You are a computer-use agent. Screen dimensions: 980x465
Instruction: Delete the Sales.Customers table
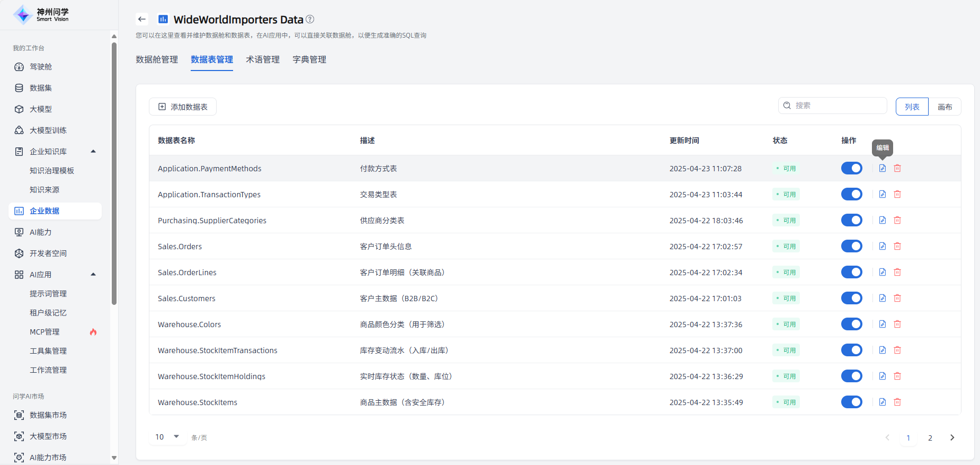click(897, 298)
